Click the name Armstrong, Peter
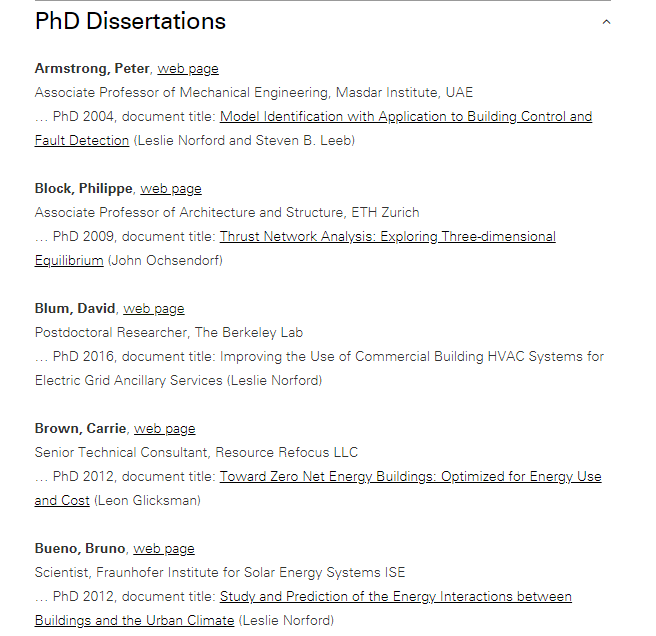 click(92, 69)
